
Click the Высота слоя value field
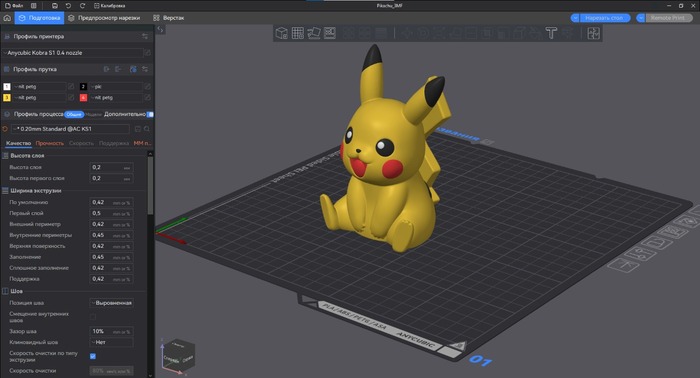coord(111,167)
